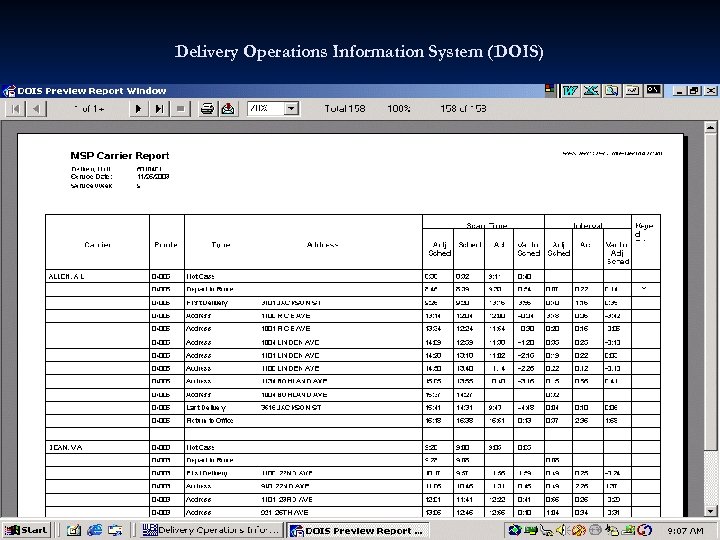Open the command prompt shortcut icon
This screenshot has height=540, width=720.
[x=653, y=90]
